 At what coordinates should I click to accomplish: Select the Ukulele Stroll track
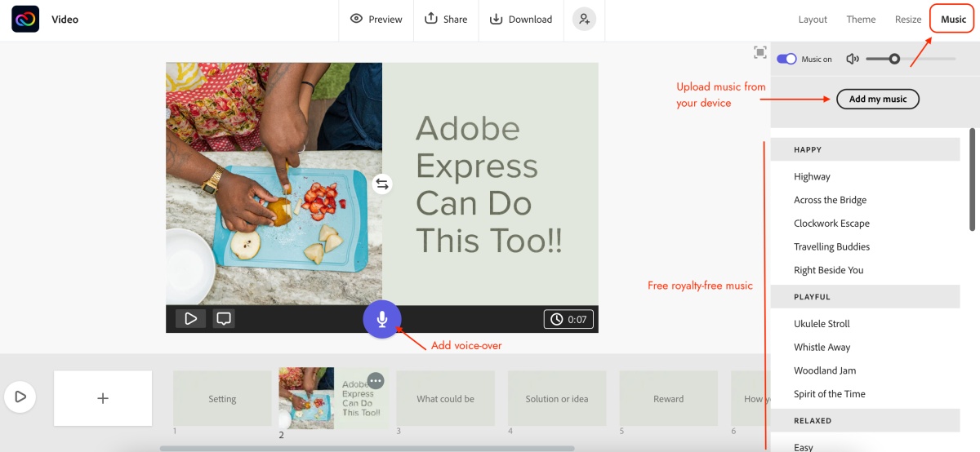point(822,324)
